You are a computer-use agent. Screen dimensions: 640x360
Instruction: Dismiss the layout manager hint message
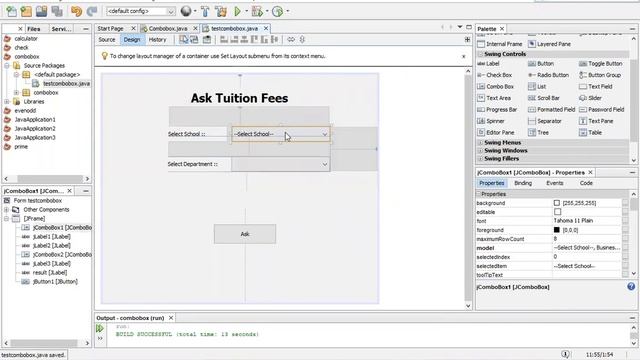464,56
